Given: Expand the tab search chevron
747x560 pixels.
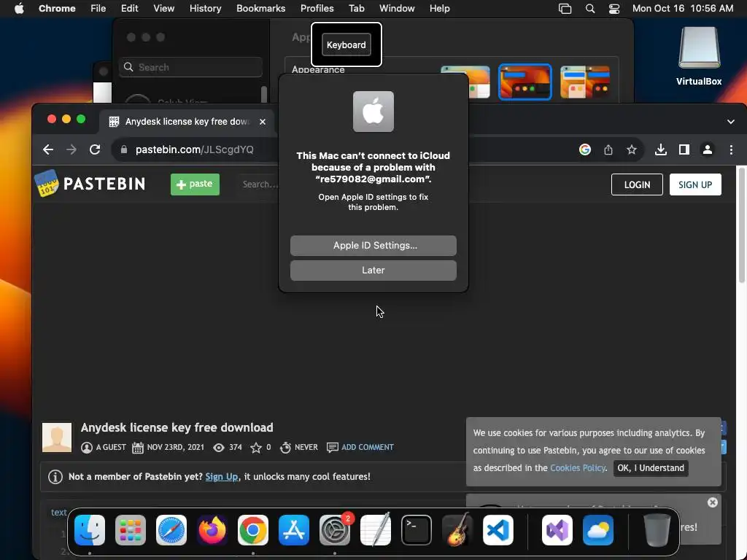Looking at the screenshot, I should pos(731,122).
